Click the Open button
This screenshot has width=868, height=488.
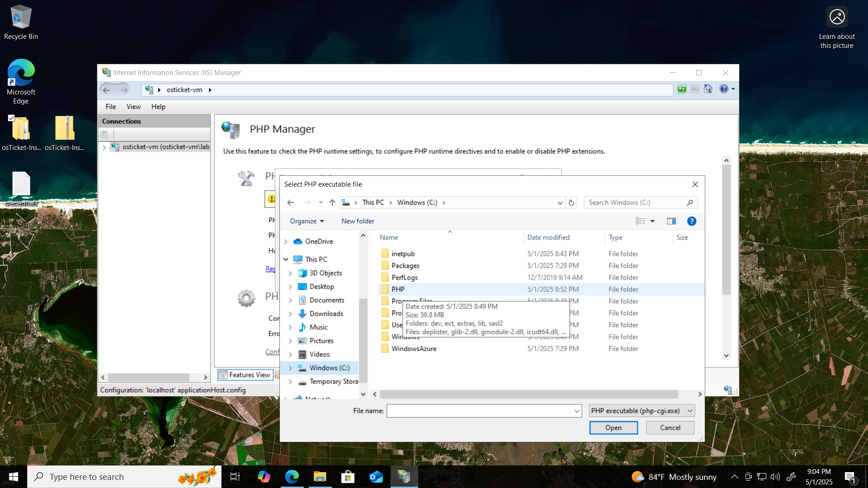[x=613, y=428]
